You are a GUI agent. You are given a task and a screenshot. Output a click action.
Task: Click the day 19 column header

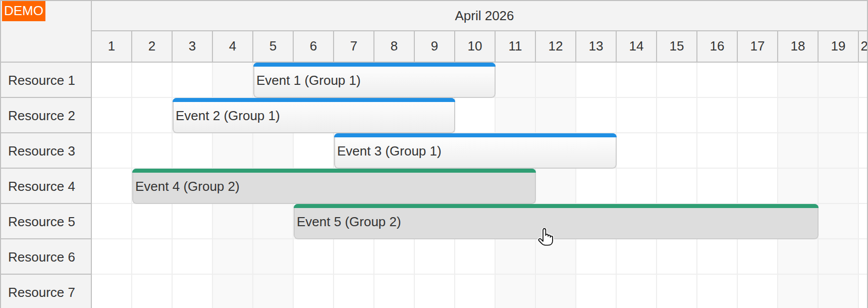pos(838,46)
